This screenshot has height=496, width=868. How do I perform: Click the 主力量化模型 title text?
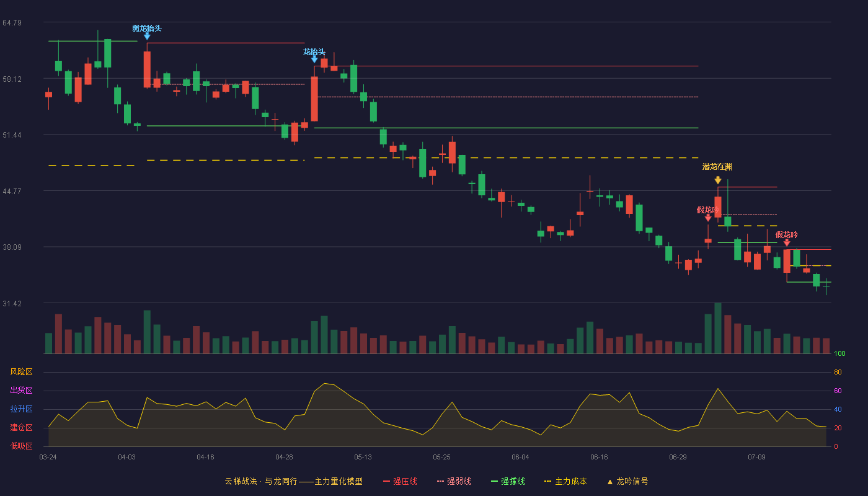pyautogui.click(x=339, y=481)
